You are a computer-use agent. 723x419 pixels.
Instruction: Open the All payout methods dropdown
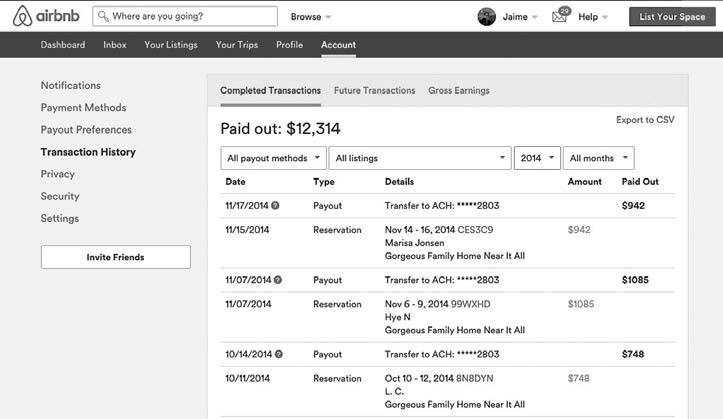[x=273, y=158]
